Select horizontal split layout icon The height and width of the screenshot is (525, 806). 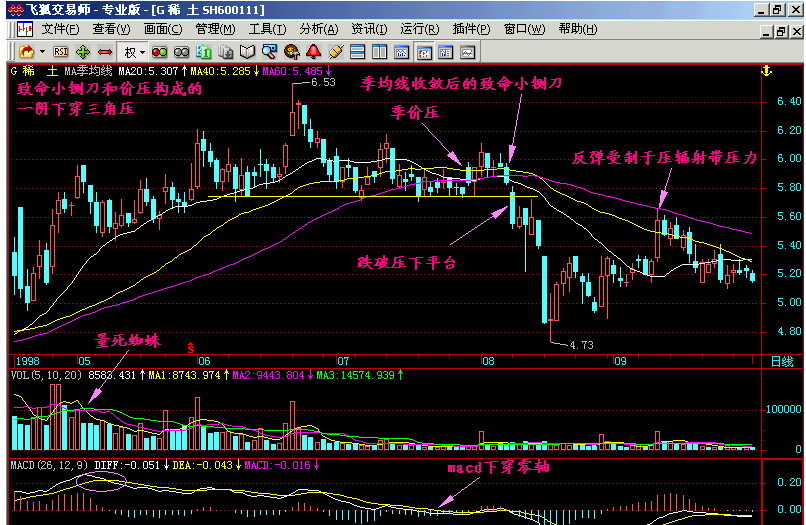click(x=357, y=52)
